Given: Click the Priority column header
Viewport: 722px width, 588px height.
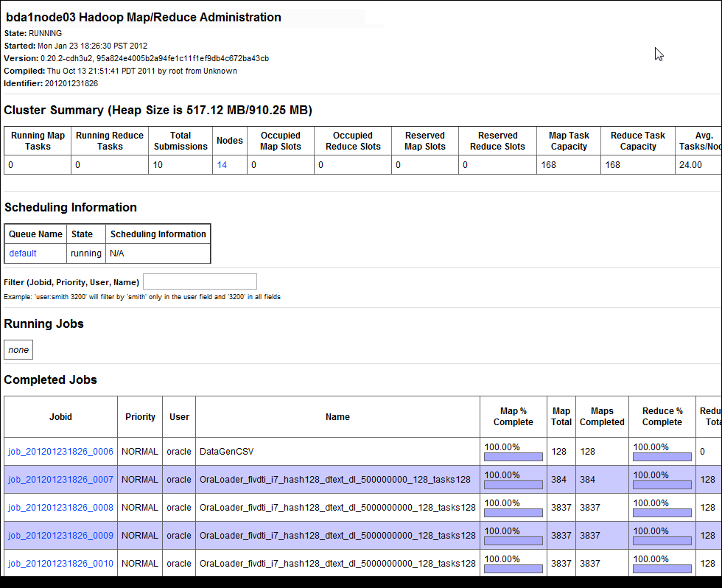Looking at the screenshot, I should (140, 417).
